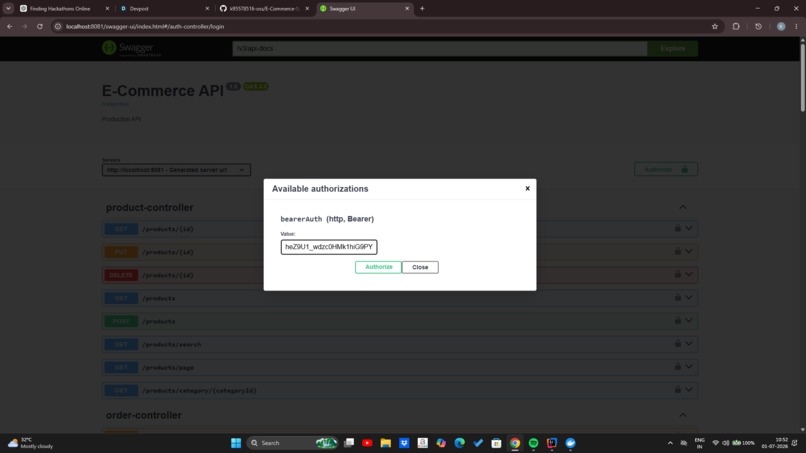Open the tab search dropdown arrow
This screenshot has height=453, width=806.
(x=8, y=9)
